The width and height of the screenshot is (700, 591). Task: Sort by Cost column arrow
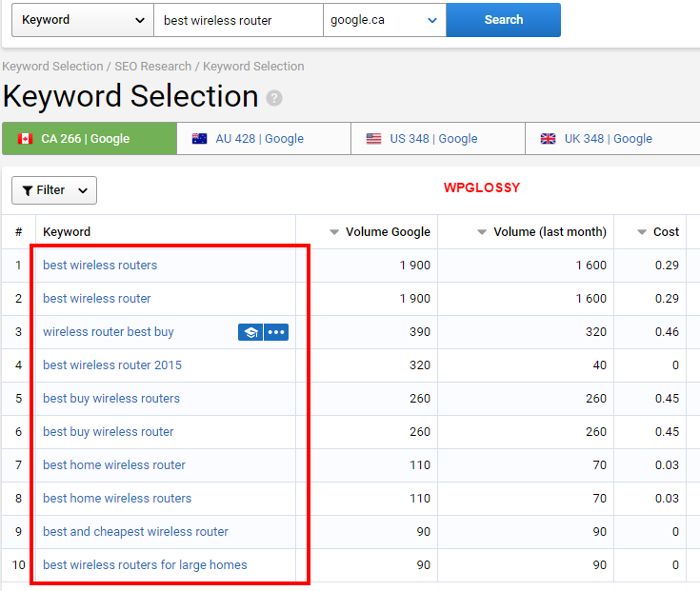click(642, 232)
